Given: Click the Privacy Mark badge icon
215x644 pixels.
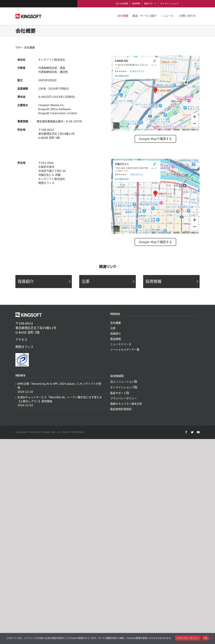Looking at the screenshot, I should click(x=22, y=360).
